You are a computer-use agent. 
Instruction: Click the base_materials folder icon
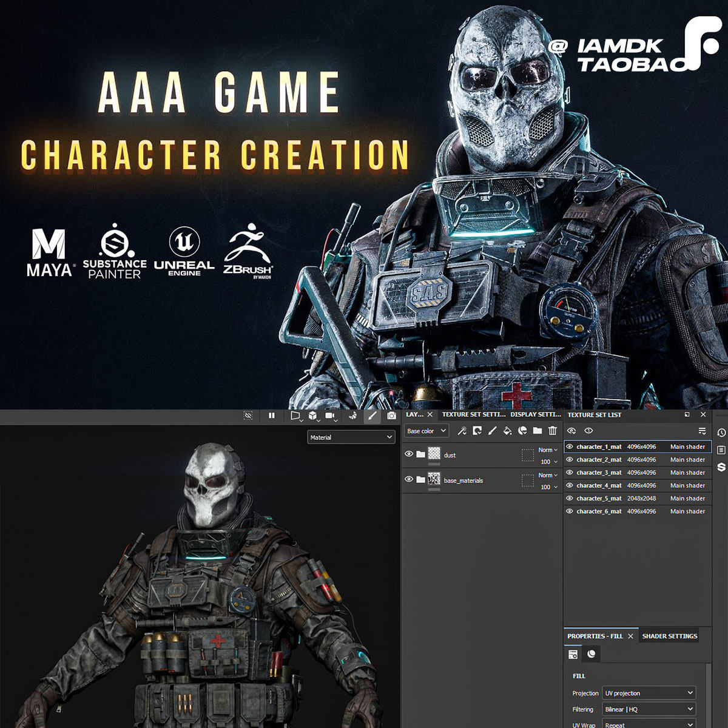pos(420,479)
